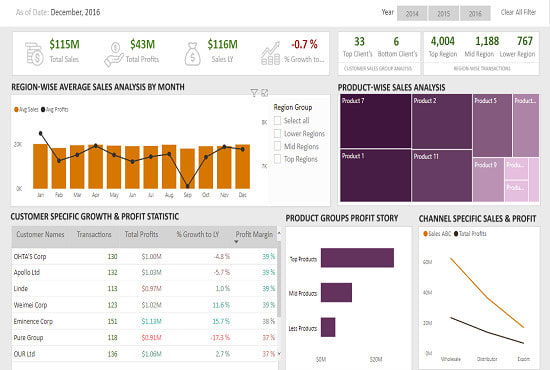This screenshot has width=550, height=370.
Task: Select the Product 9 treemap tile
Action: (488, 180)
